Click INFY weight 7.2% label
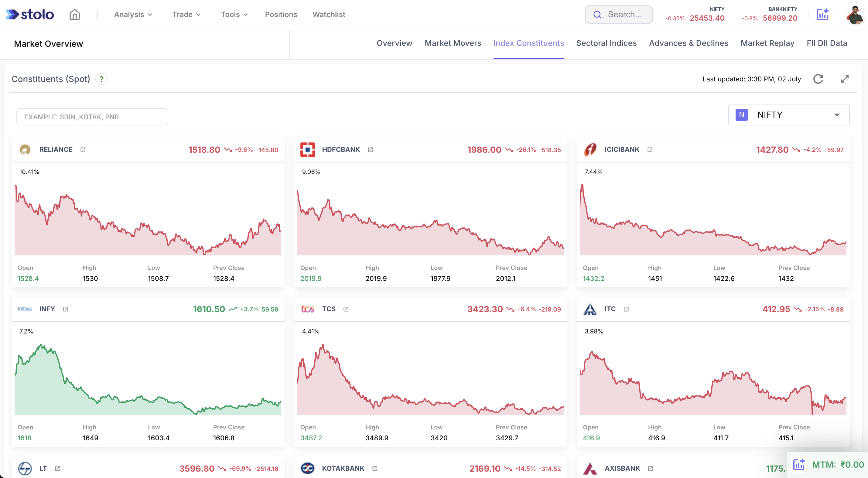This screenshot has width=868, height=478. pyautogui.click(x=26, y=331)
